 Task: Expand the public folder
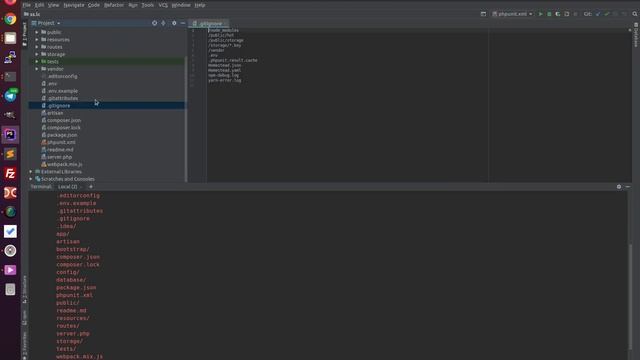click(37, 32)
